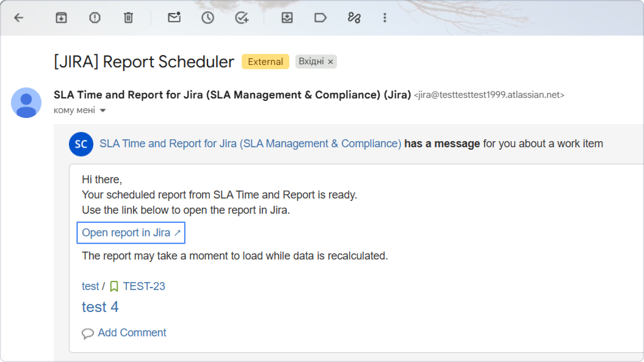Click the green bookmark icon beside TEST-23
644x362 pixels.
114,286
